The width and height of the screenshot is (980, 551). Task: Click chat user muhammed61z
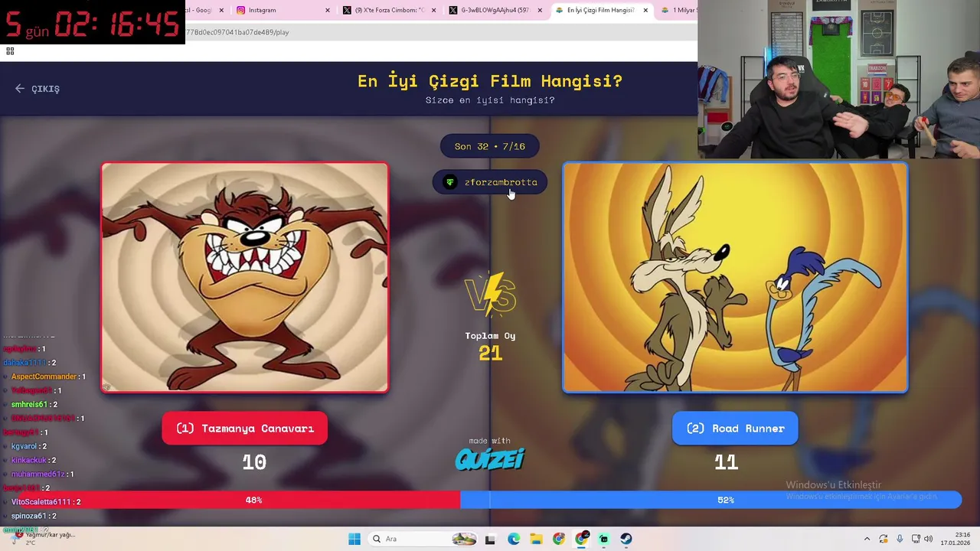38,474
